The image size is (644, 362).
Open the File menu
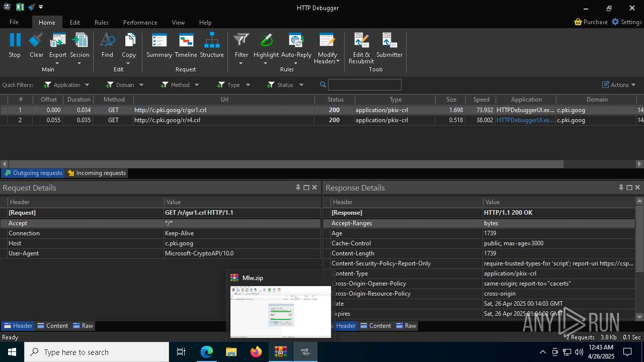click(14, 22)
